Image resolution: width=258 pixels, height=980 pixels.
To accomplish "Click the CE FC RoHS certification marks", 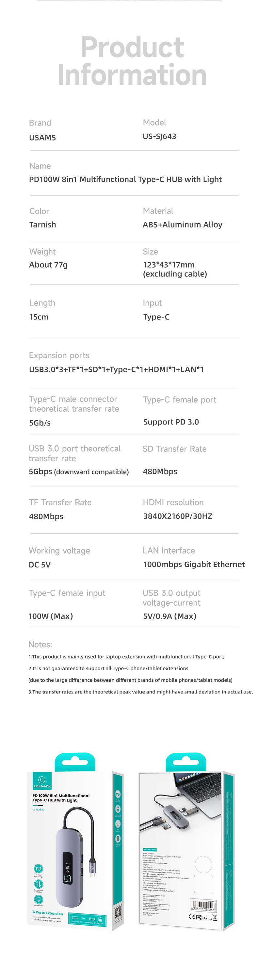I will click(x=203, y=918).
